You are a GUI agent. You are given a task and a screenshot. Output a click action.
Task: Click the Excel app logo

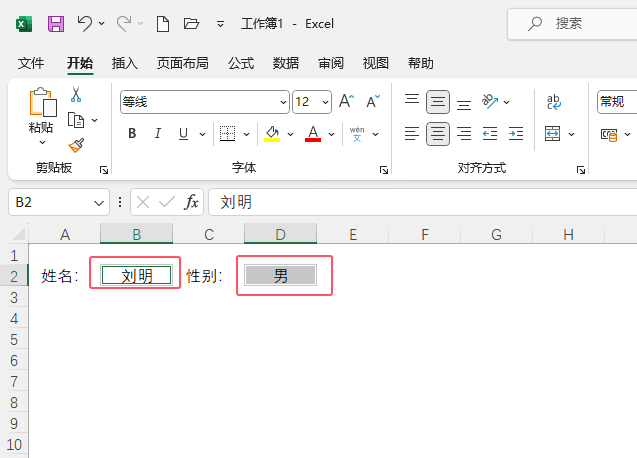24,24
